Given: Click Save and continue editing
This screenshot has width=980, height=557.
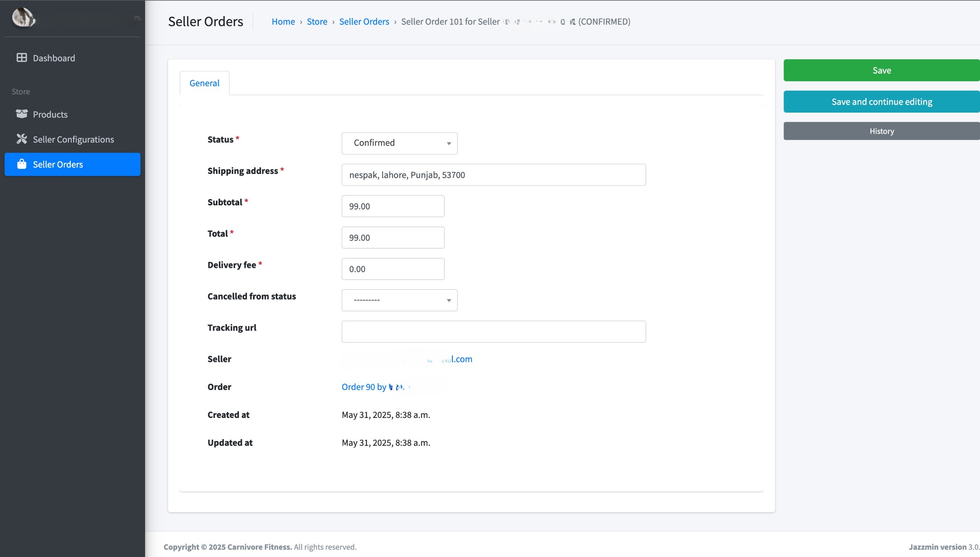Looking at the screenshot, I should point(881,102).
